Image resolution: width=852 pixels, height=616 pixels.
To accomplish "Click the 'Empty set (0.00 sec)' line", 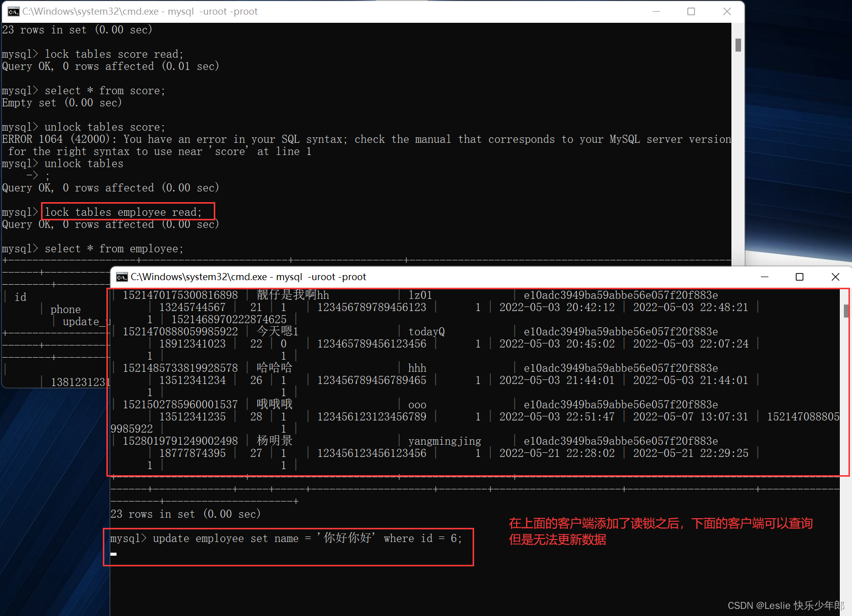I will tap(62, 103).
